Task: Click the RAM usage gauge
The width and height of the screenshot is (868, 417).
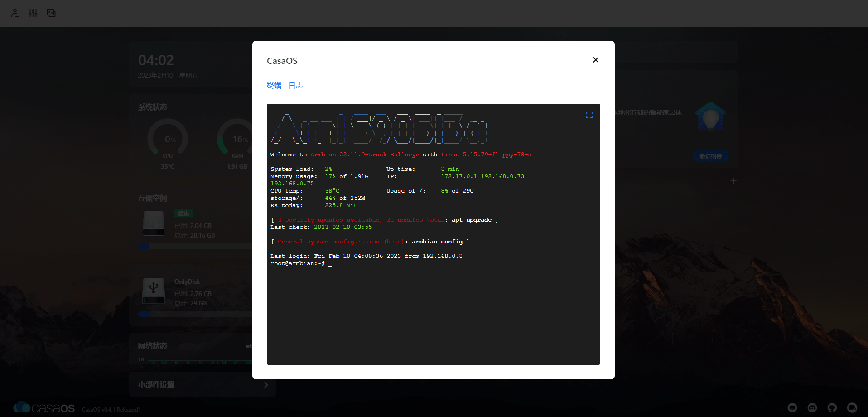Action: coord(236,138)
